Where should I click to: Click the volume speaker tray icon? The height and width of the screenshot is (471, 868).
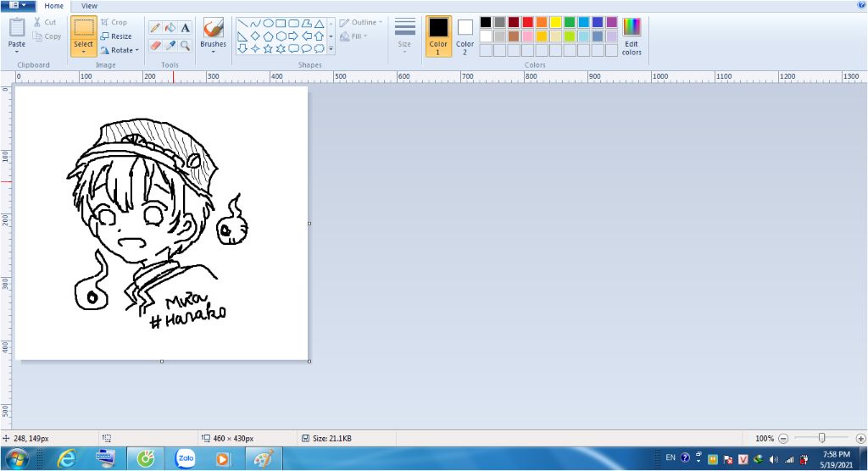point(773,459)
